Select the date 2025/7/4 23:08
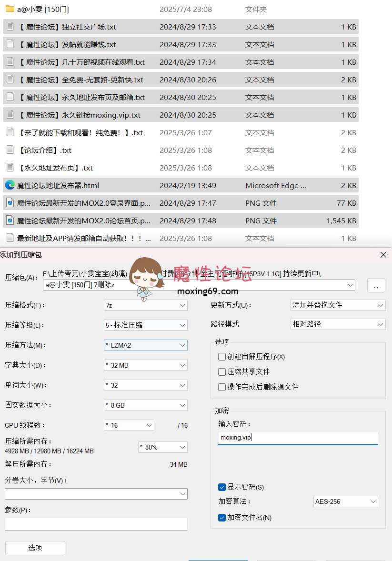Viewport: 392px width, 561px height. [x=186, y=10]
